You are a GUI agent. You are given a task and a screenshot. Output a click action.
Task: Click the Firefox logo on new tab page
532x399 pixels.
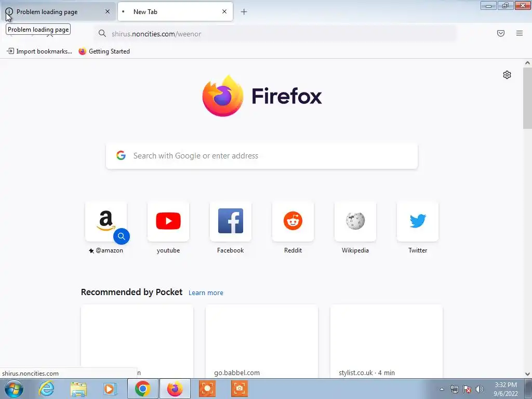click(x=262, y=96)
